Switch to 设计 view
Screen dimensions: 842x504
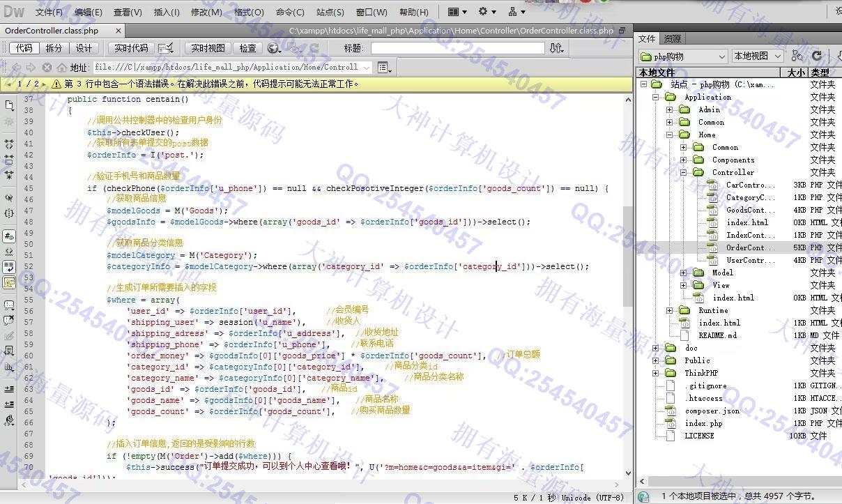coord(84,48)
